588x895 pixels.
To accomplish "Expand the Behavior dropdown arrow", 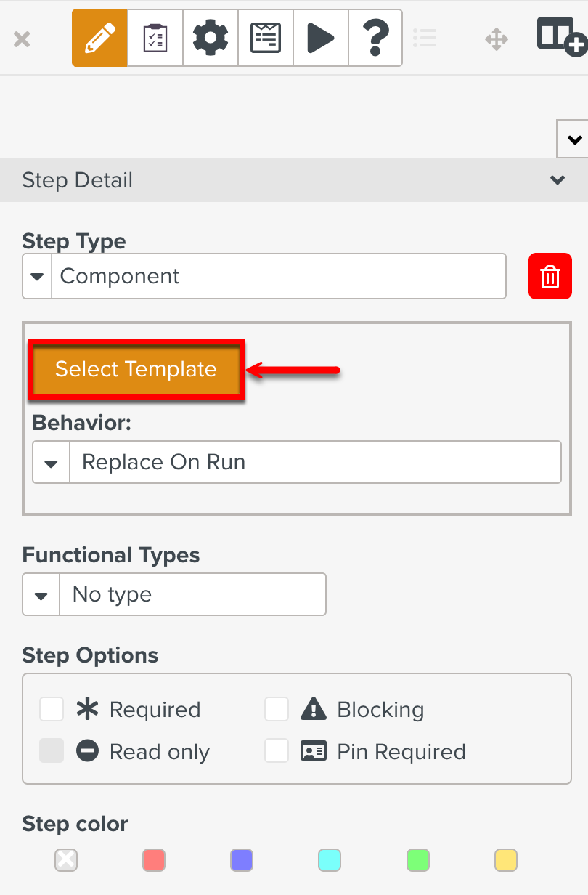I will tap(51, 462).
